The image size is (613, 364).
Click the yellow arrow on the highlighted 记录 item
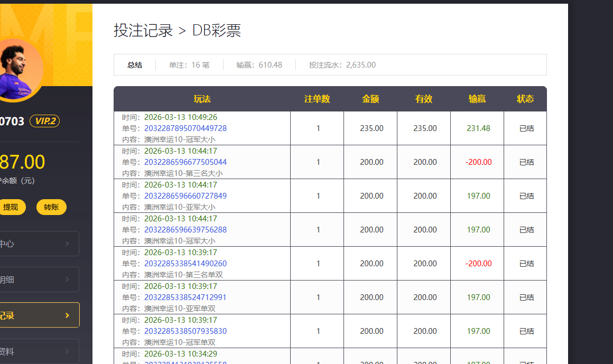click(x=67, y=315)
